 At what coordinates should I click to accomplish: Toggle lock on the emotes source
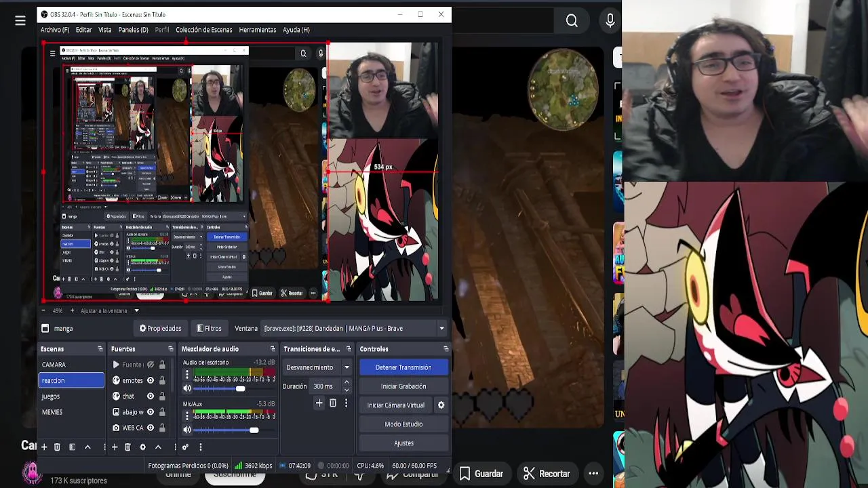point(162,380)
